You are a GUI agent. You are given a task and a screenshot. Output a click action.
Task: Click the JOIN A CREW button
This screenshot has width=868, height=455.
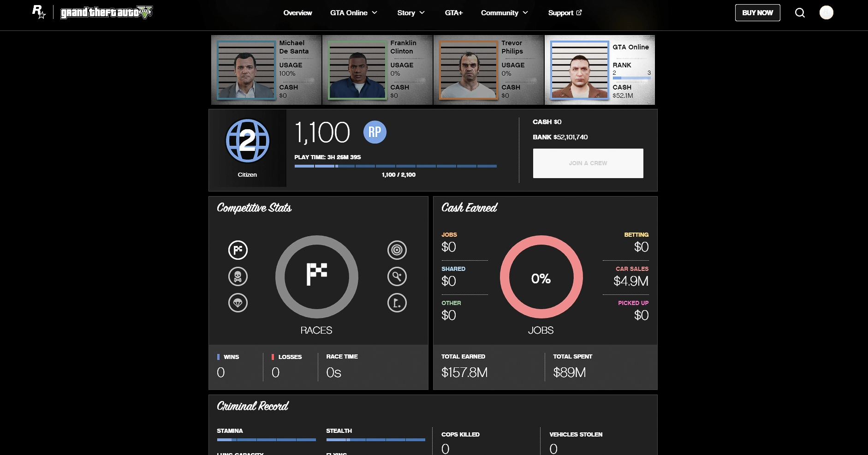click(588, 163)
